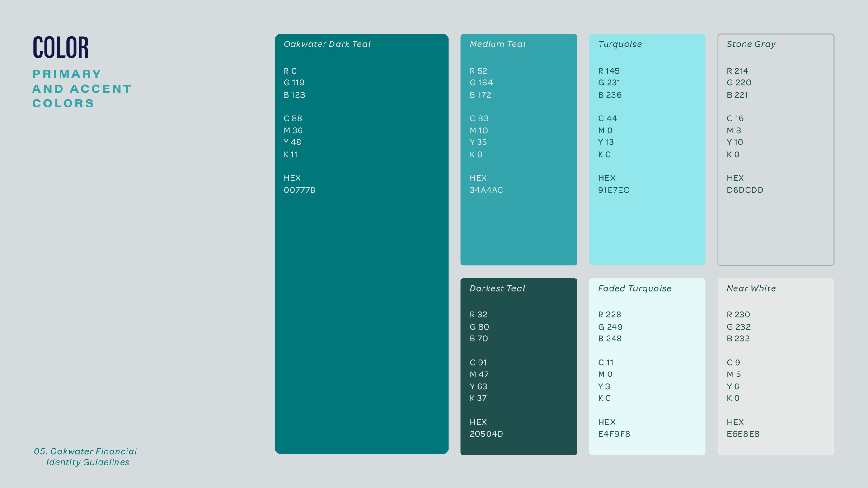Screen dimensions: 868x488
Task: Click the Stone Gray title label
Action: (751, 44)
